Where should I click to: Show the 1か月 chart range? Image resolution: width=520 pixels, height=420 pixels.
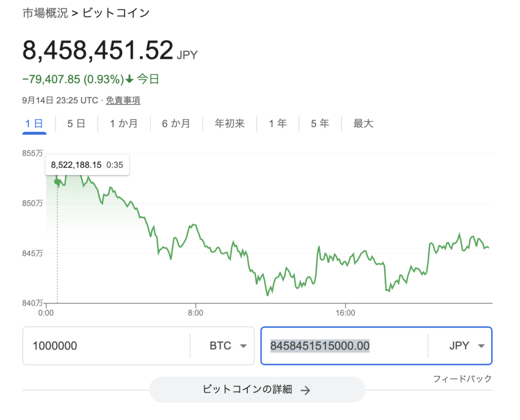[123, 124]
